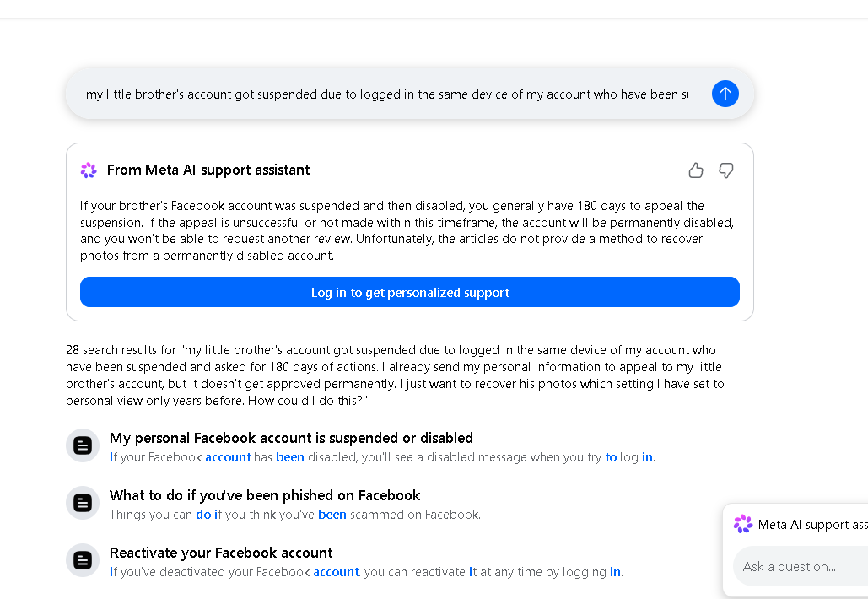Image resolution: width=868 pixels, height=599 pixels.
Task: Click the disabled-account result description text
Action: tap(382, 457)
